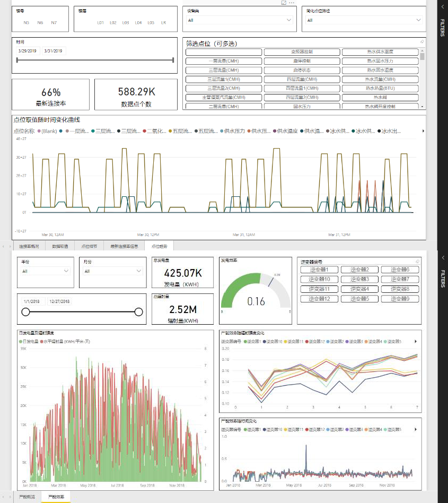
Task: Toggle the L03 floor slicer option
Action: (126, 22)
